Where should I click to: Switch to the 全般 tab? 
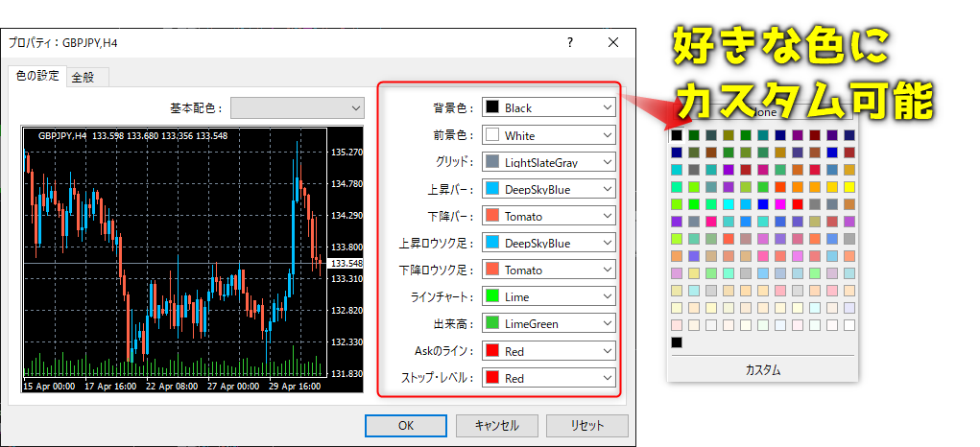pyautogui.click(x=87, y=78)
